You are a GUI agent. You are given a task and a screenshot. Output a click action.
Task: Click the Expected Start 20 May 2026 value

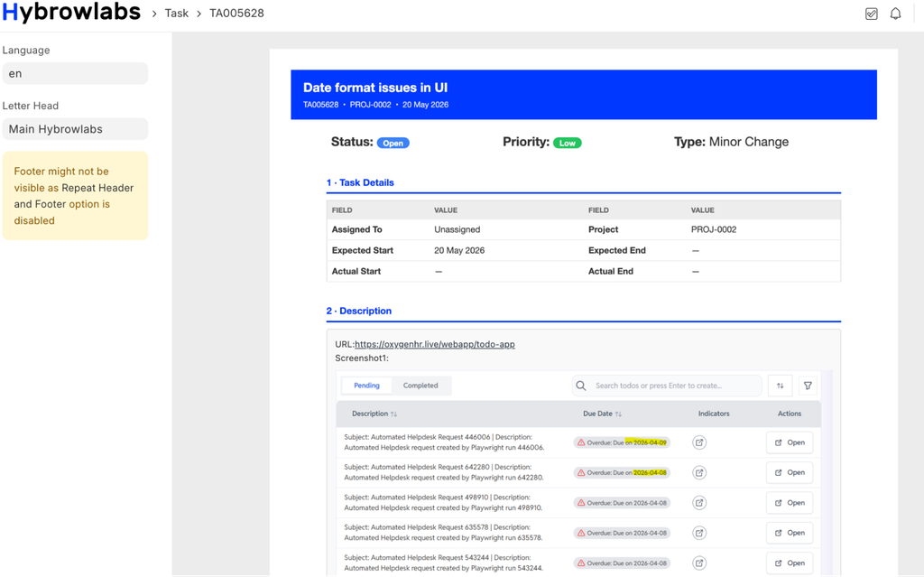click(x=459, y=250)
